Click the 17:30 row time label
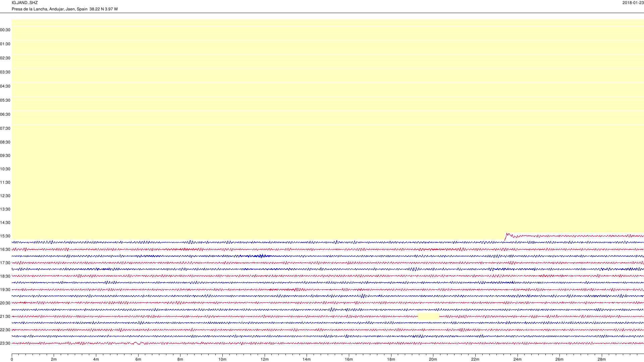The image size is (644, 362). (x=5, y=263)
